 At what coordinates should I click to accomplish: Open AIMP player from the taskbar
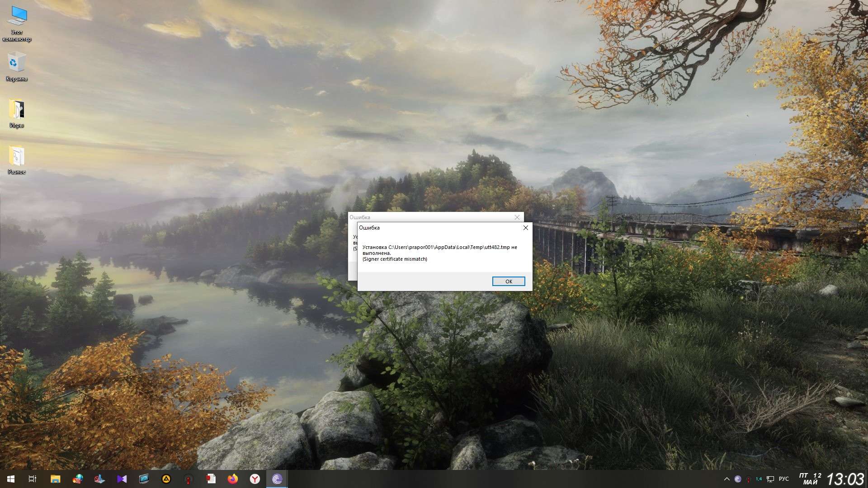pyautogui.click(x=166, y=479)
